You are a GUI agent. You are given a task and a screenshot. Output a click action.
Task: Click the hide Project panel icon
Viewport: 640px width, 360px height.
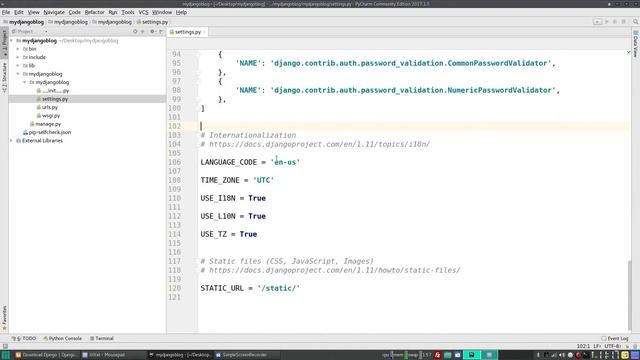(161, 31)
